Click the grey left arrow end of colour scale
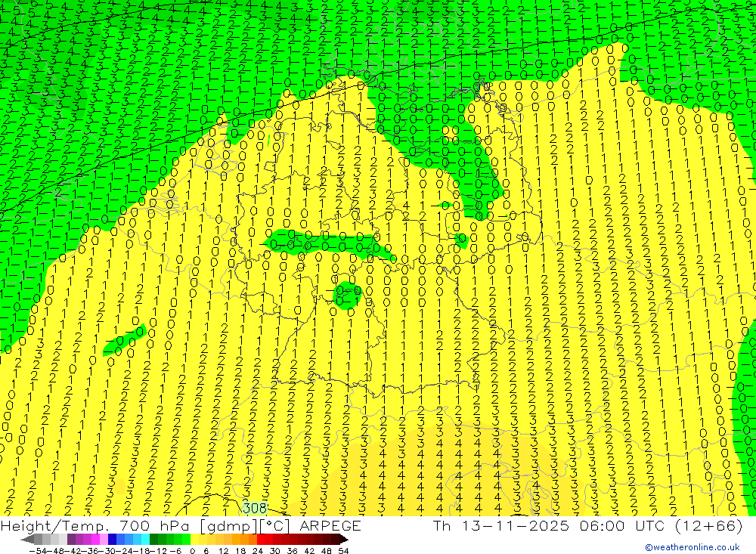Viewport: 756px width, 554px height. click(x=28, y=539)
